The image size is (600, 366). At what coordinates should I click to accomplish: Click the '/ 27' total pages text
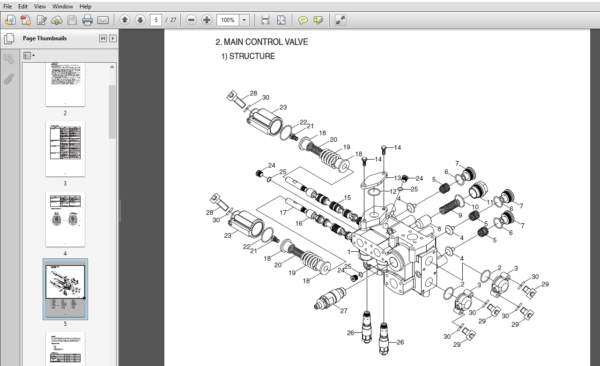point(171,20)
